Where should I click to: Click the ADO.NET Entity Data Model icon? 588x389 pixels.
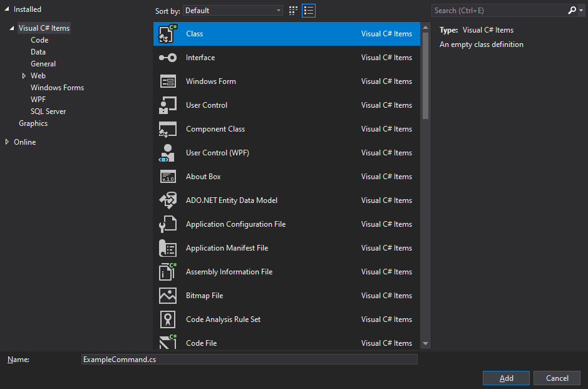pyautogui.click(x=168, y=200)
